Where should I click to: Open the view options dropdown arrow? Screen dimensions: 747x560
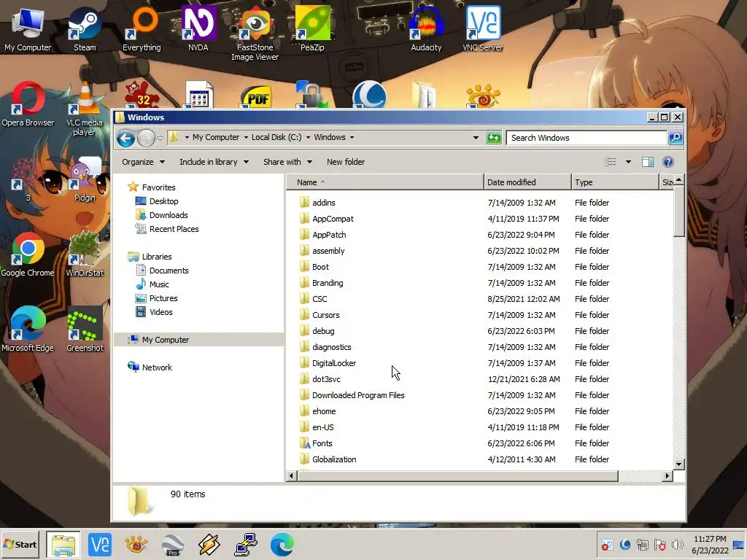[628, 162]
